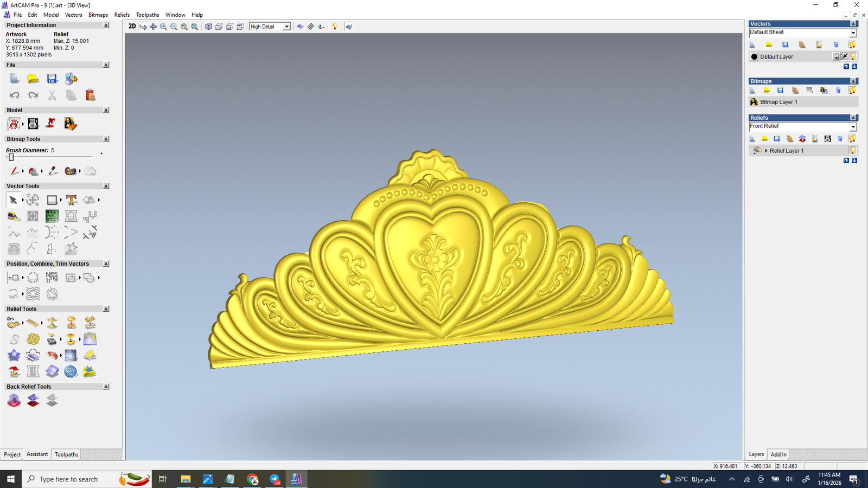Adjust the Brush Diameter slider handle
This screenshot has height=488, width=868.
[11, 157]
